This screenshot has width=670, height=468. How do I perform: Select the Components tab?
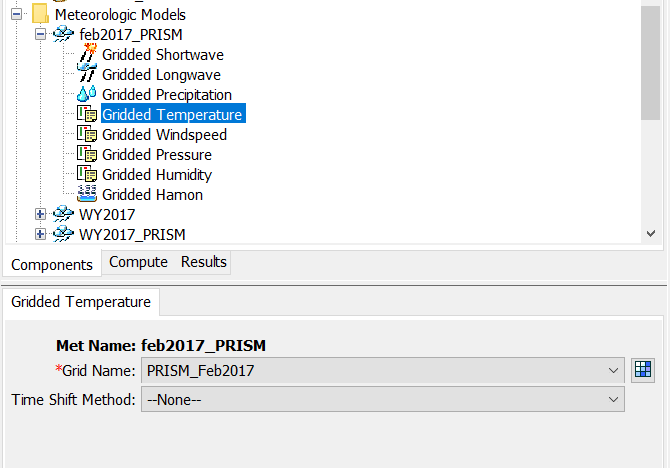tap(52, 264)
